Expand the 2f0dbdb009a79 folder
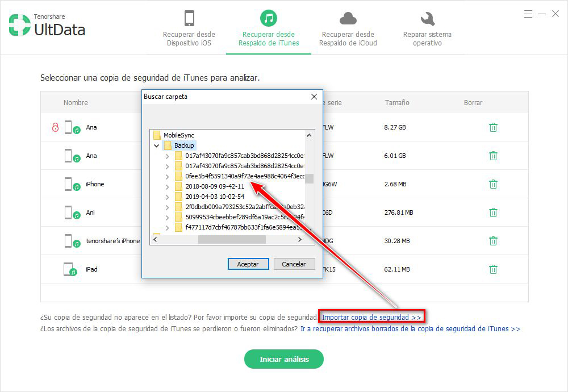This screenshot has height=392, width=568. [167, 207]
